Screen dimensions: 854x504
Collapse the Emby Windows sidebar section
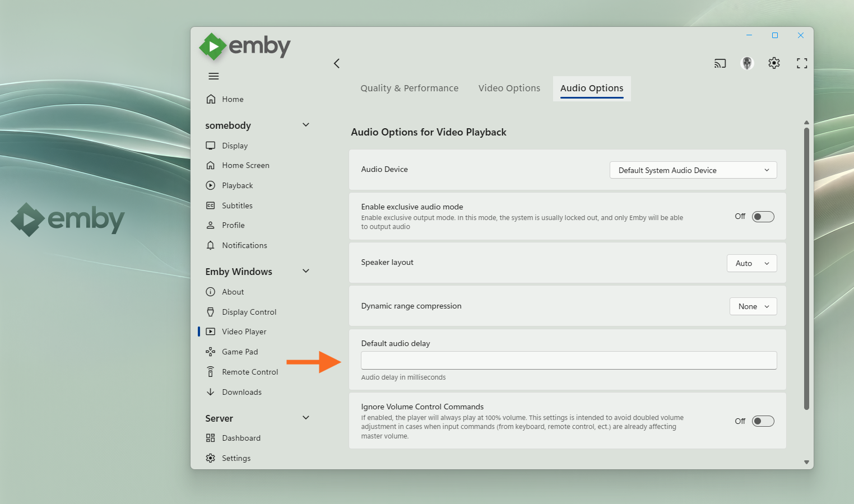click(306, 271)
